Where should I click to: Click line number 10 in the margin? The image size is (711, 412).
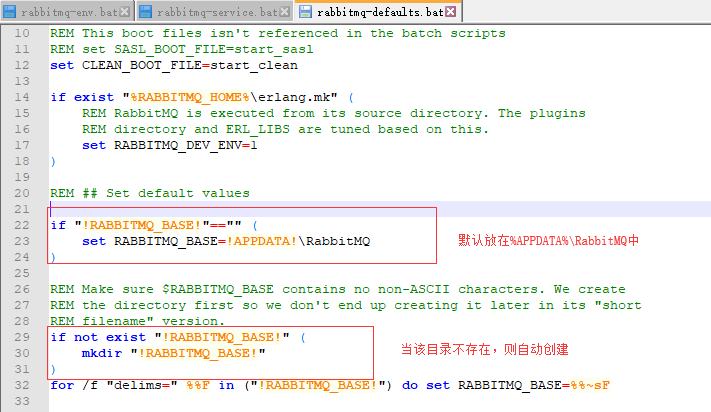point(22,34)
